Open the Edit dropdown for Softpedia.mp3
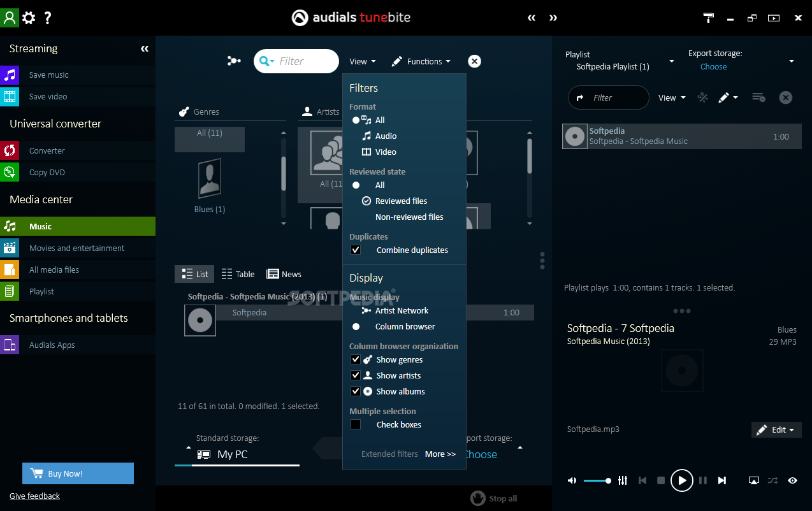812x511 pixels. tap(776, 430)
